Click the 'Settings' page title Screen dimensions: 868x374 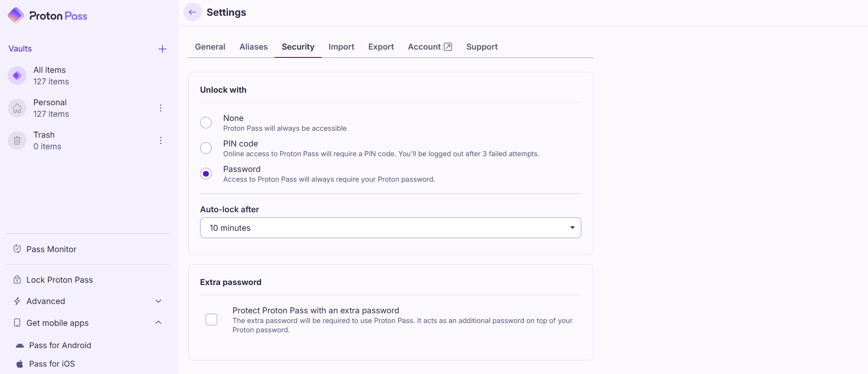coord(226,13)
